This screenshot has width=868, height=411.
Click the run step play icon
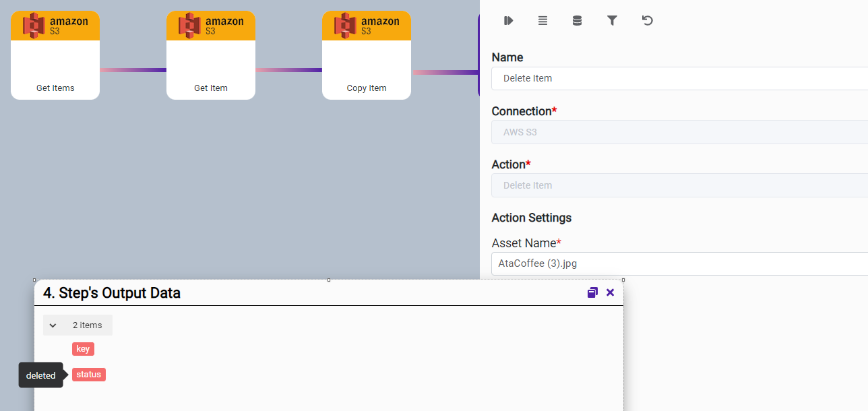(508, 21)
